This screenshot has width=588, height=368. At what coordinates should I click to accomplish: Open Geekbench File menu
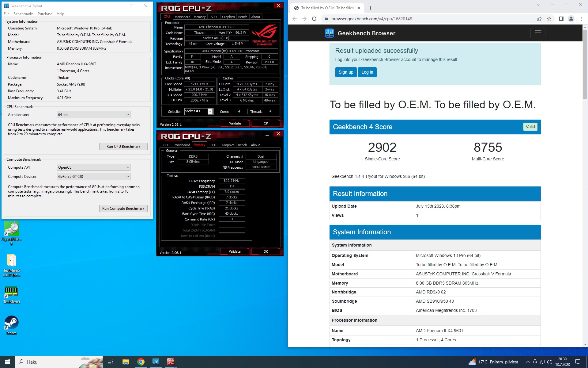tap(6, 14)
